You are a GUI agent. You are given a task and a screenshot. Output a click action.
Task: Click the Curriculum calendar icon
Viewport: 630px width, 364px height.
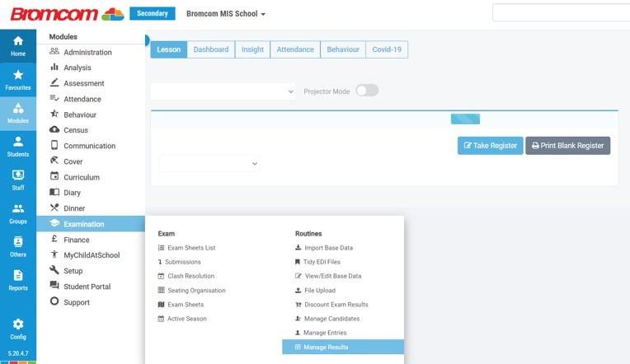(54, 175)
